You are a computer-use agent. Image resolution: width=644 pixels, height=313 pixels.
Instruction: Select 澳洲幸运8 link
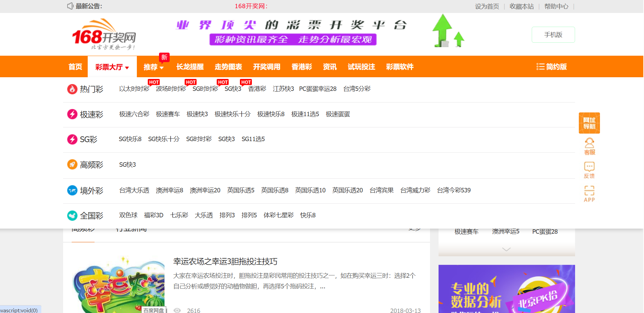170,190
